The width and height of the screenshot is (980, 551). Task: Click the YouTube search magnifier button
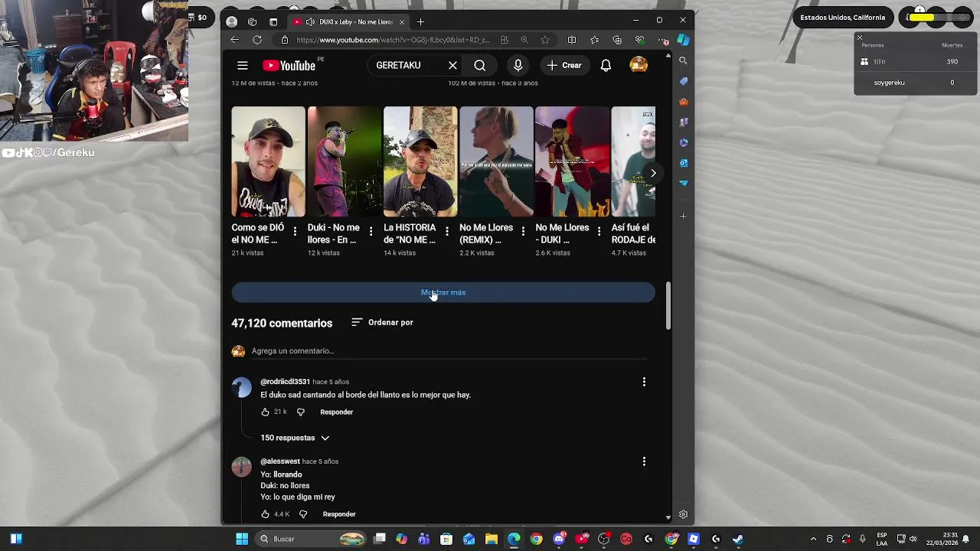(x=480, y=66)
